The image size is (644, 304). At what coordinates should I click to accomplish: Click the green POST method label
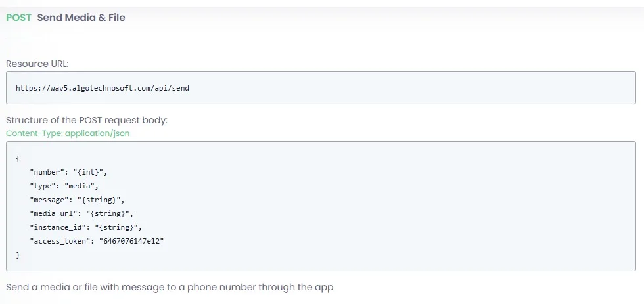pyautogui.click(x=18, y=18)
